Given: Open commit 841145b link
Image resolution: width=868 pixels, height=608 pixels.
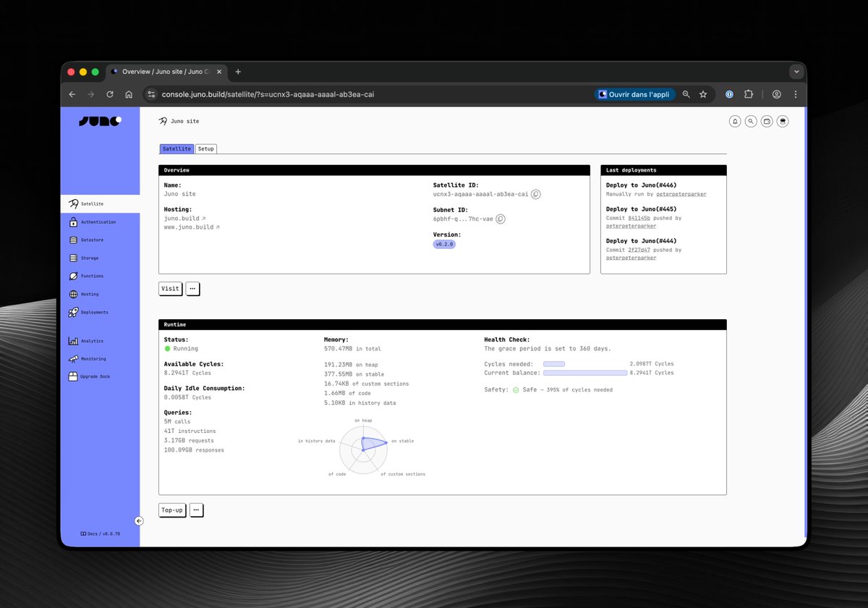Looking at the screenshot, I should [x=639, y=218].
